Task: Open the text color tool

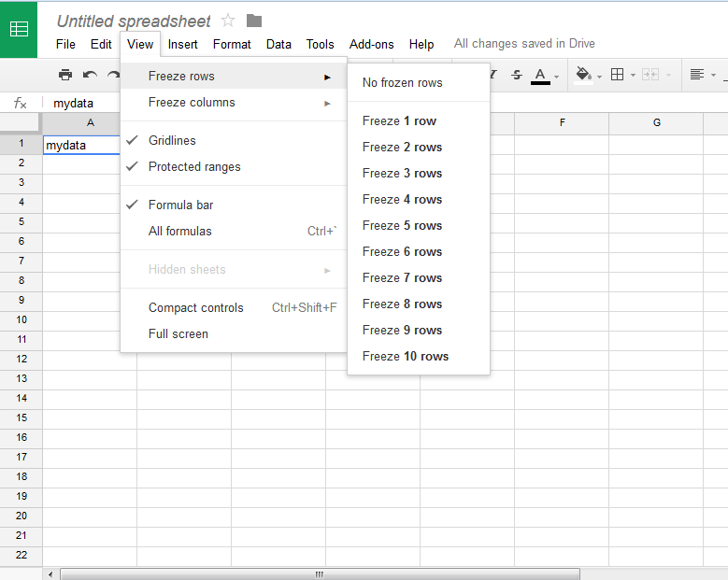Action: pyautogui.click(x=540, y=76)
